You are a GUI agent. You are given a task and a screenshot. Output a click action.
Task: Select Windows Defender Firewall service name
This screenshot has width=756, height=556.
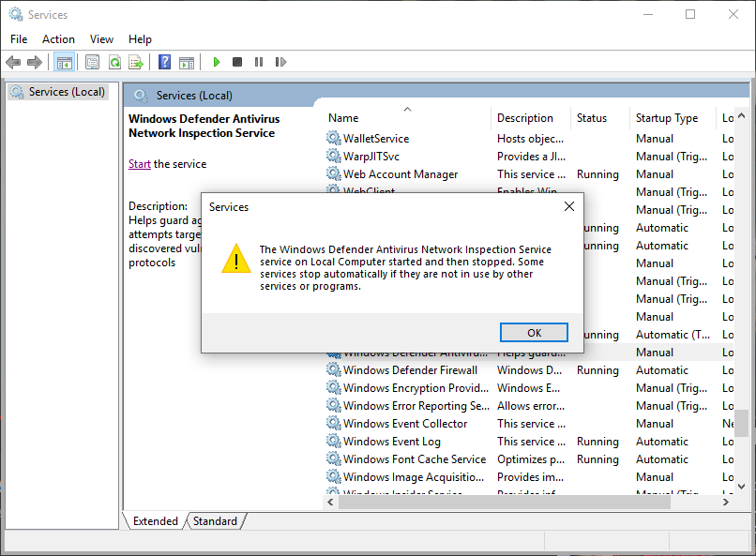[410, 370]
